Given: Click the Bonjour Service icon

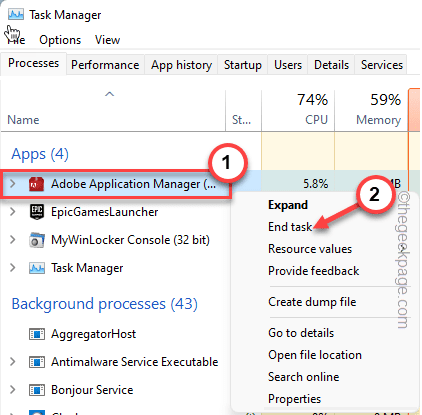Looking at the screenshot, I should click(x=37, y=390).
